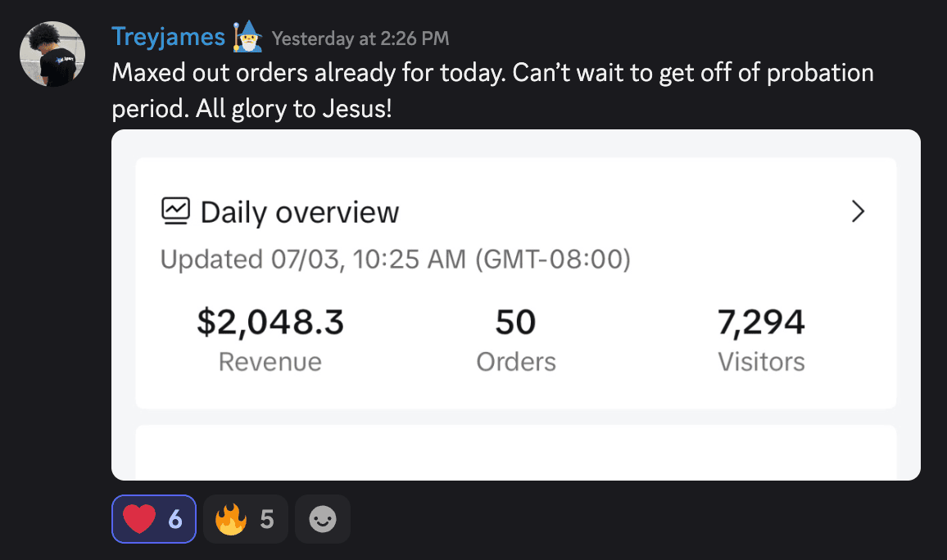Select the Orders label
This screenshot has height=560, width=947.
point(516,362)
